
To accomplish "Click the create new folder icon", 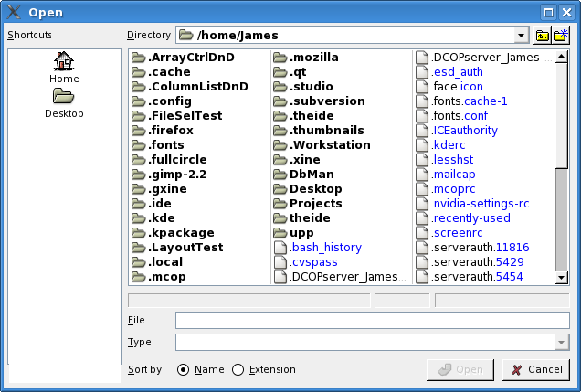I will [561, 36].
